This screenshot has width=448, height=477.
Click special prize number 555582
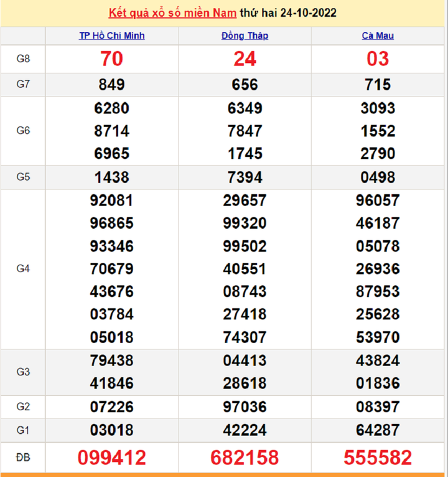coord(378,458)
